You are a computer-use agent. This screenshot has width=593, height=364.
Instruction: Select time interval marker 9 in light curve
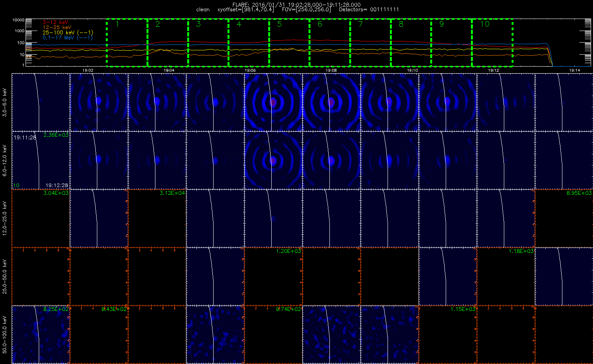(441, 24)
